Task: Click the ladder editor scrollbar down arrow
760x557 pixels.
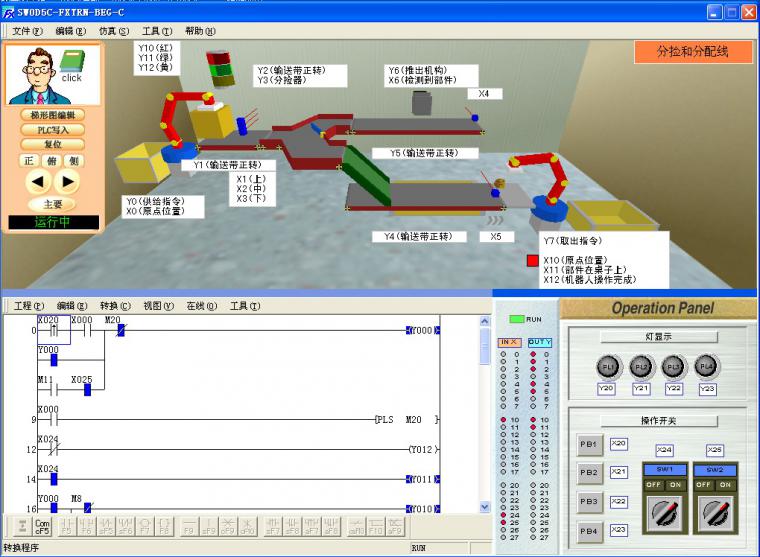Action: click(x=485, y=504)
